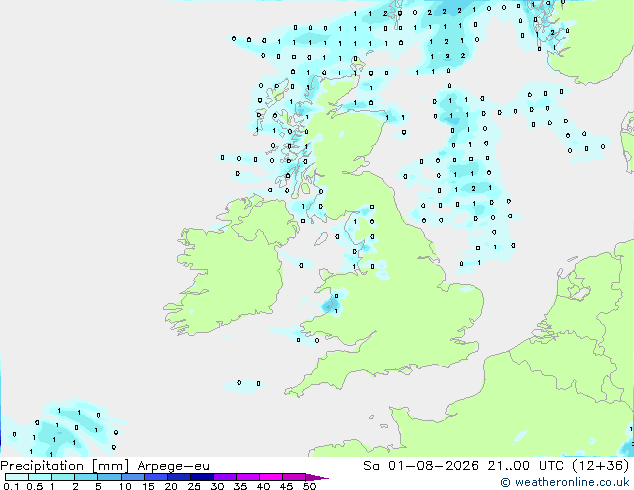Image resolution: width=634 pixels, height=490 pixels.
Task: Click legend scale label "25"
Action: [194, 486]
